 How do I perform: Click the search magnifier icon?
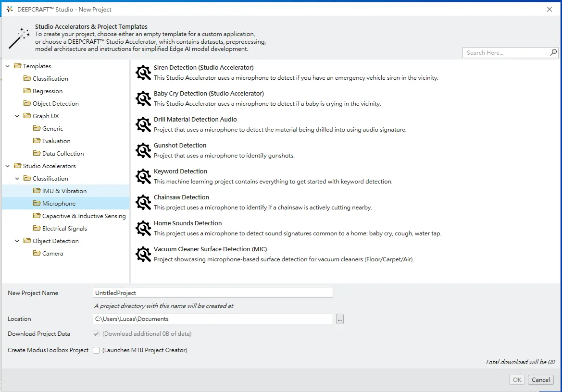click(x=553, y=53)
